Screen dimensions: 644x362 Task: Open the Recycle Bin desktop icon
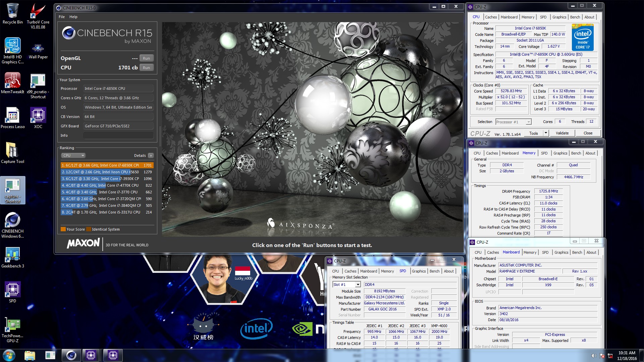12,14
